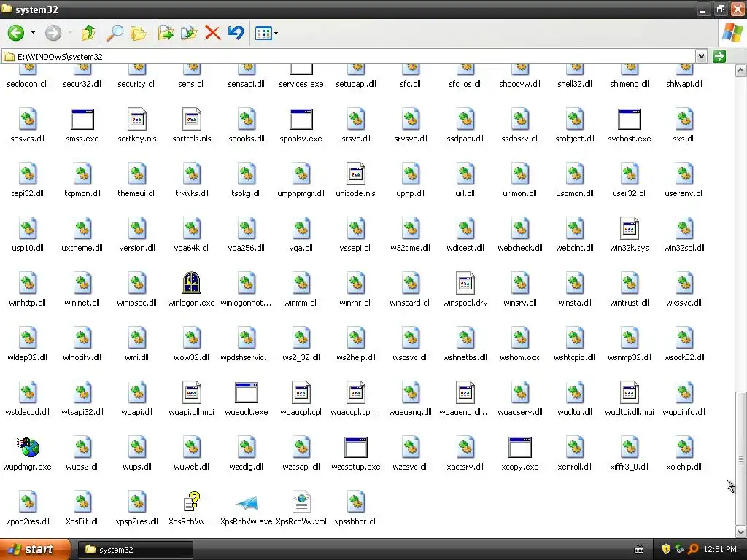Select the XpsRchVw help file icon
The image size is (747, 560).
[x=192, y=502]
